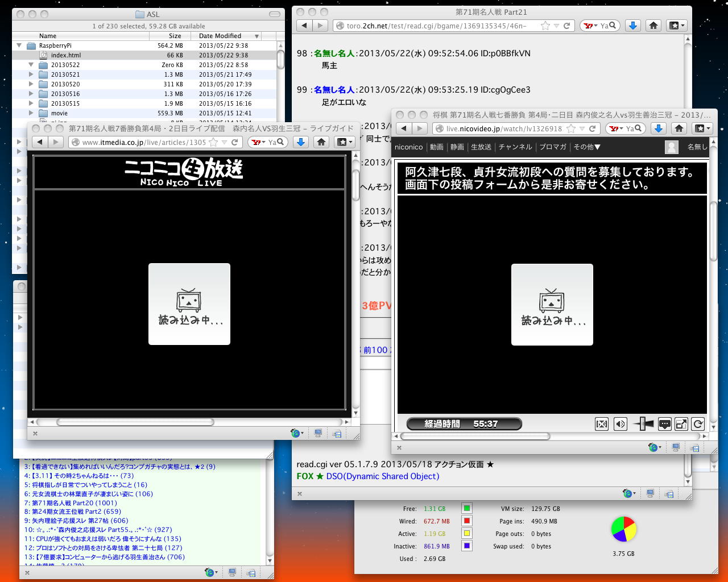Open the チャンネル menu on niconico bar
The width and height of the screenshot is (728, 582).
click(x=515, y=147)
